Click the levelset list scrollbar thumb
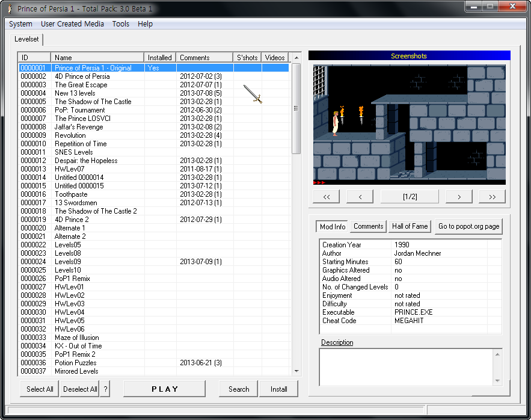This screenshot has height=420, width=531. click(296, 108)
